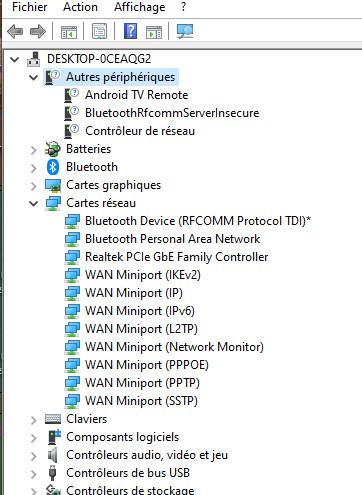The height and width of the screenshot is (495, 362).
Task: Click the show/hide console tree icon
Action: coord(69,32)
